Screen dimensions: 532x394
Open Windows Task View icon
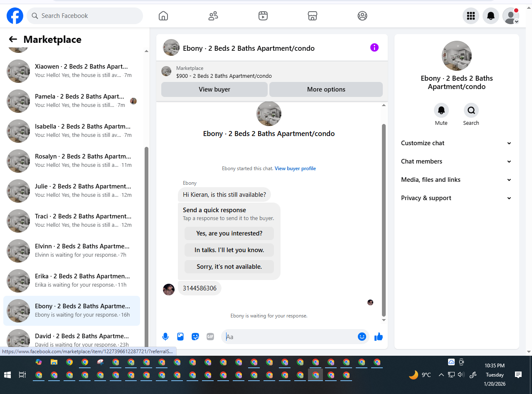click(x=22, y=375)
